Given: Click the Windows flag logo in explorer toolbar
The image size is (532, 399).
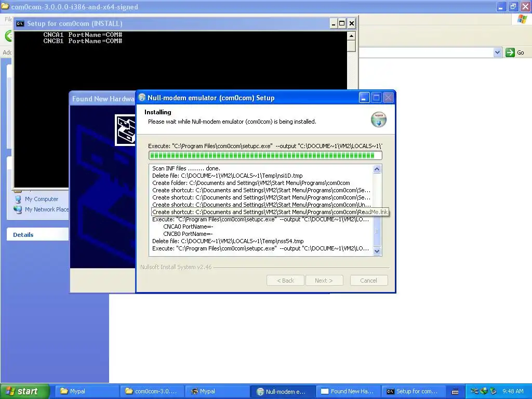Looking at the screenshot, I should point(522,19).
